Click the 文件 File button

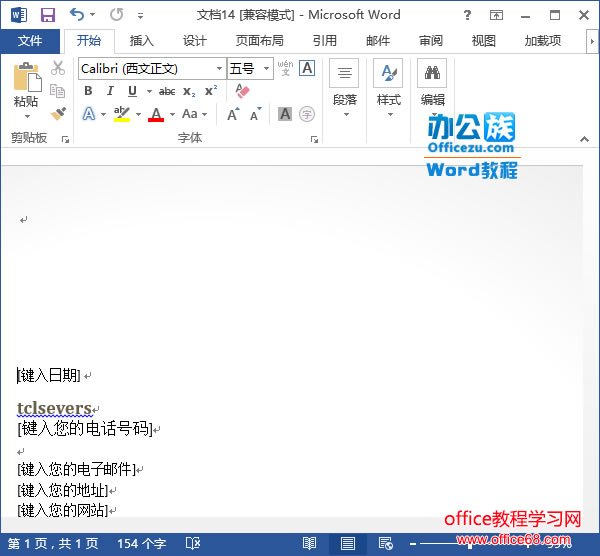point(30,41)
